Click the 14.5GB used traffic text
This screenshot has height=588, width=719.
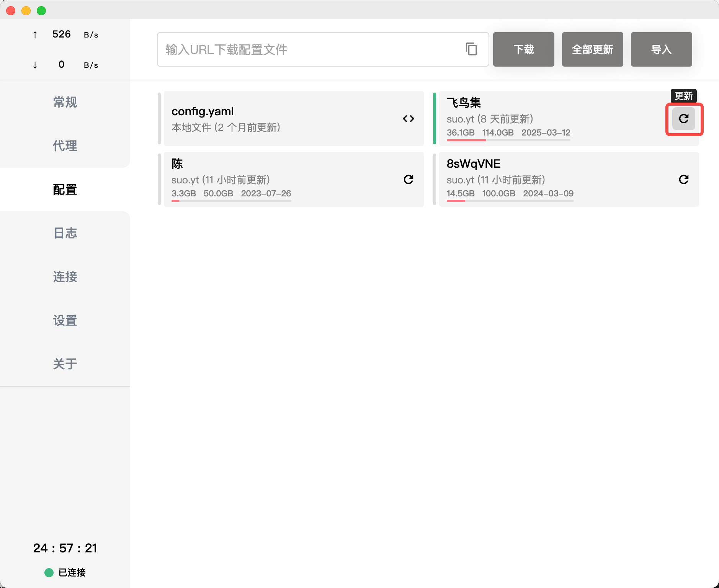pos(461,193)
